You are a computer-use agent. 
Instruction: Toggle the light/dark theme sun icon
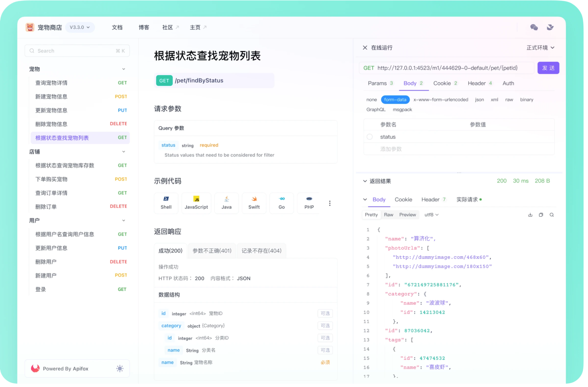120,369
